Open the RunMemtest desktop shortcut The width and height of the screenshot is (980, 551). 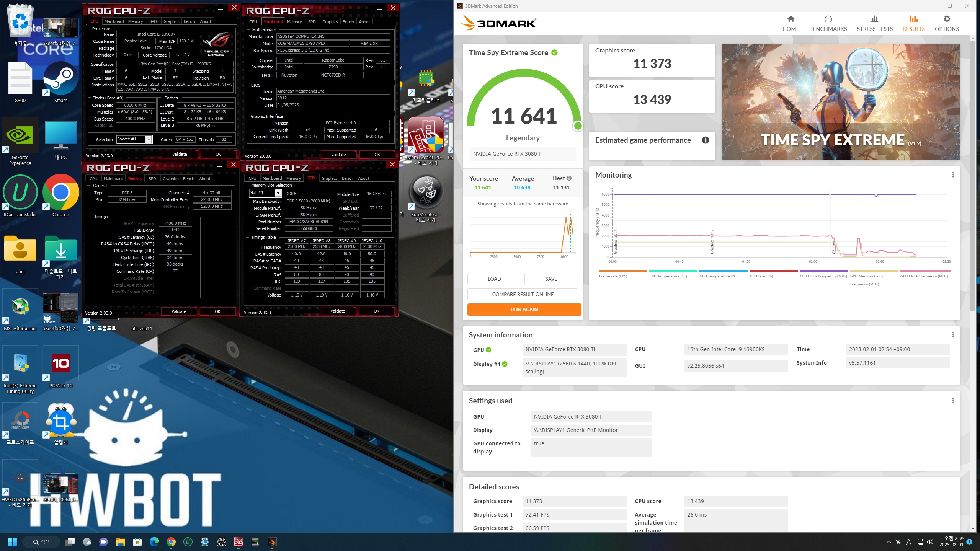[x=426, y=198]
